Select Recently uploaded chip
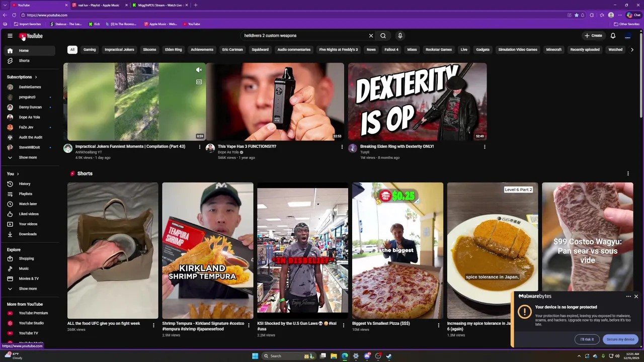Image resolution: width=644 pixels, height=362 pixels. 585,49
